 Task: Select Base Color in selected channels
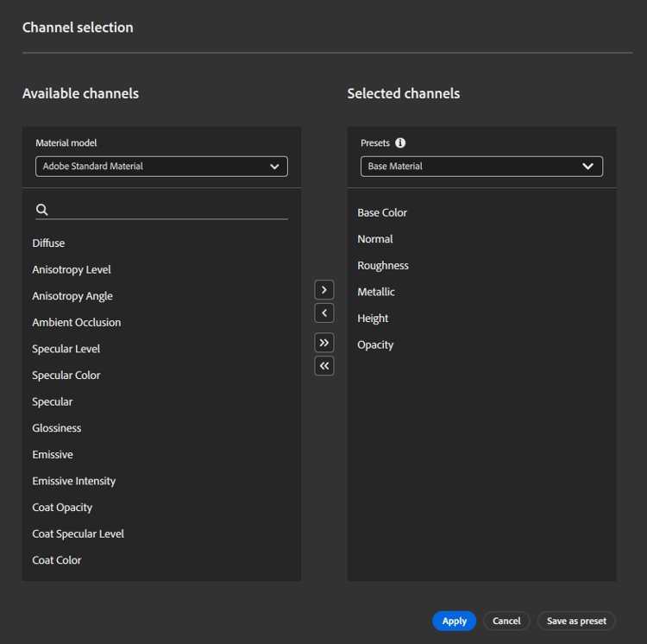(x=382, y=212)
